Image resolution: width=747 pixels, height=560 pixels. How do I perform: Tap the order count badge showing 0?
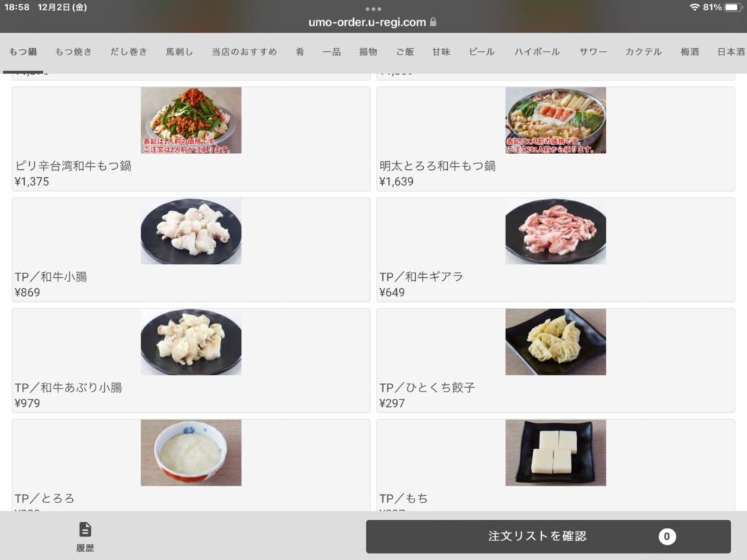coord(667,536)
